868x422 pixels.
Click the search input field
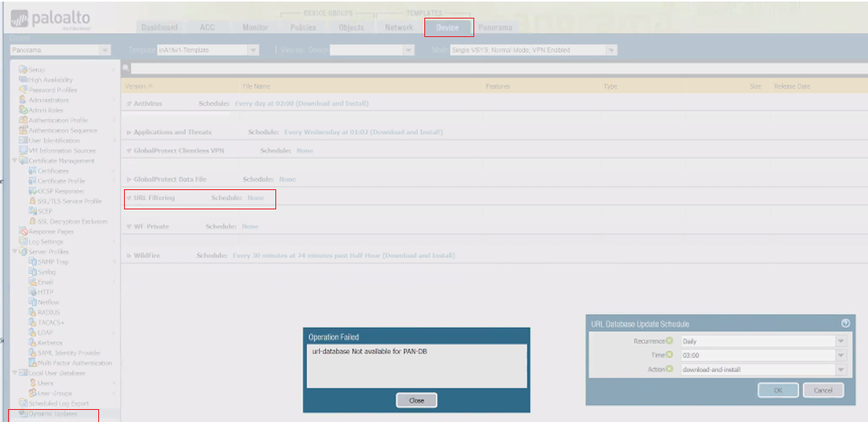(x=498, y=68)
